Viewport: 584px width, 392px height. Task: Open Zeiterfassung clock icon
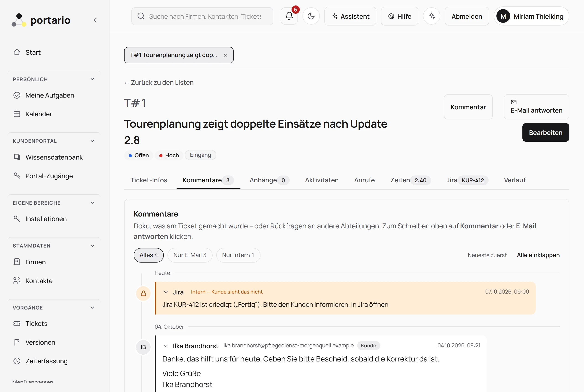coord(17,361)
